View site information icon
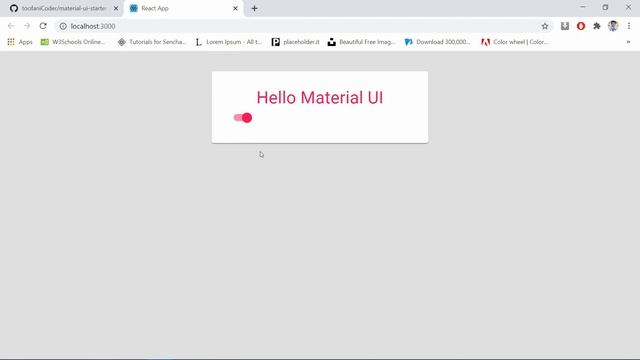 click(x=63, y=26)
